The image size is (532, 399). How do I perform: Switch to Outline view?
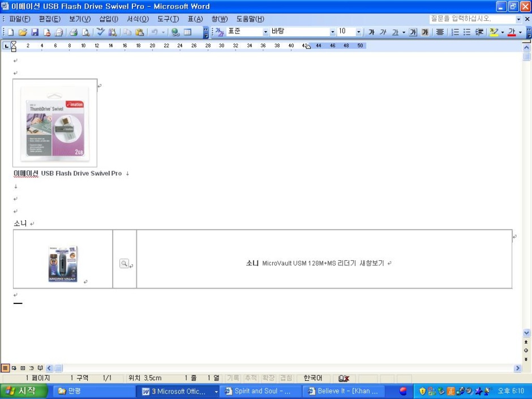click(32, 368)
